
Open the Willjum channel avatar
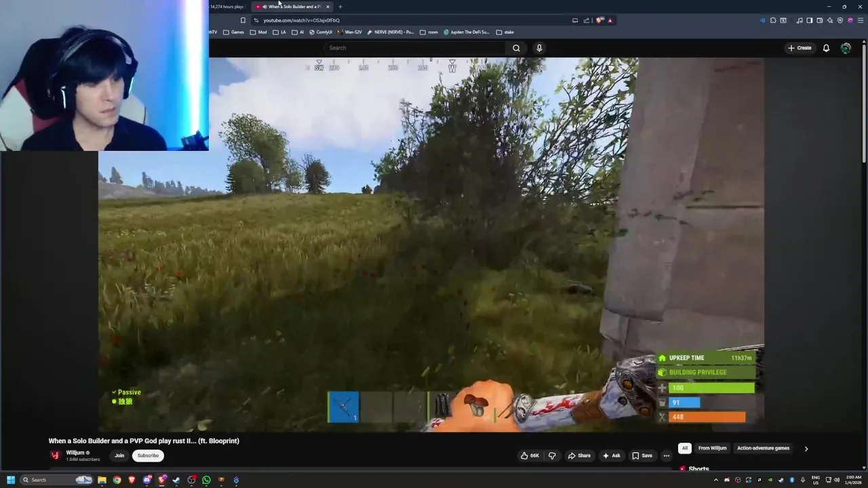click(56, 455)
